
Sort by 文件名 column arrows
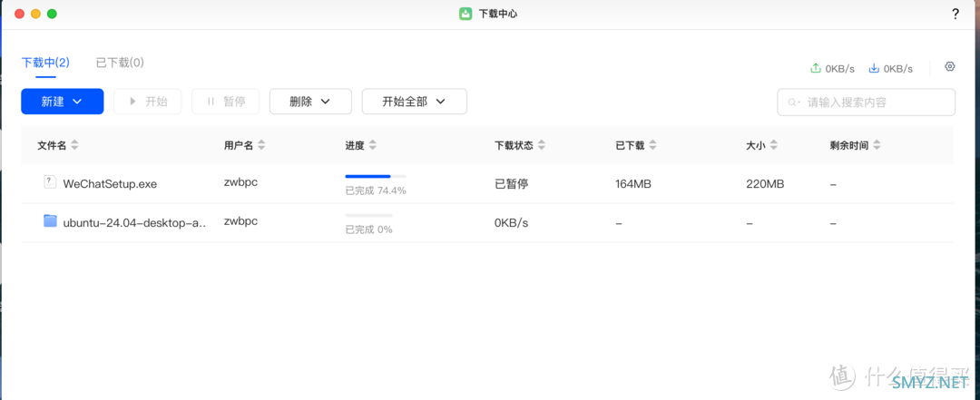[x=74, y=145]
